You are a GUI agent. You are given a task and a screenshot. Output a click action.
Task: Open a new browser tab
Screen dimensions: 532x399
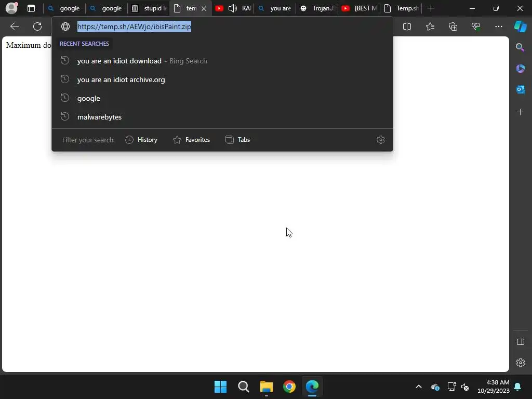[431, 8]
